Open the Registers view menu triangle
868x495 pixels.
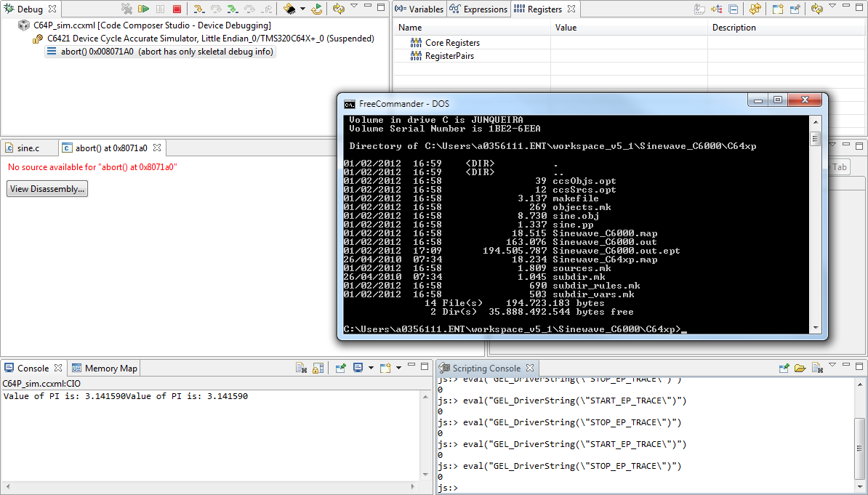click(832, 7)
